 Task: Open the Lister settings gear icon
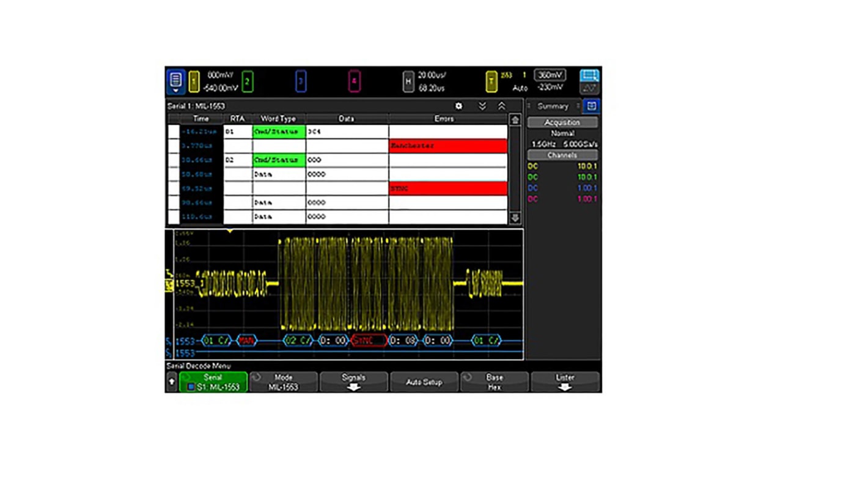pyautogui.click(x=458, y=106)
